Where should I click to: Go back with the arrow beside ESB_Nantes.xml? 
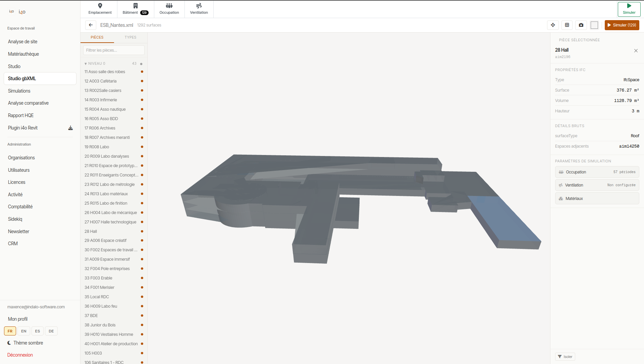[91, 25]
